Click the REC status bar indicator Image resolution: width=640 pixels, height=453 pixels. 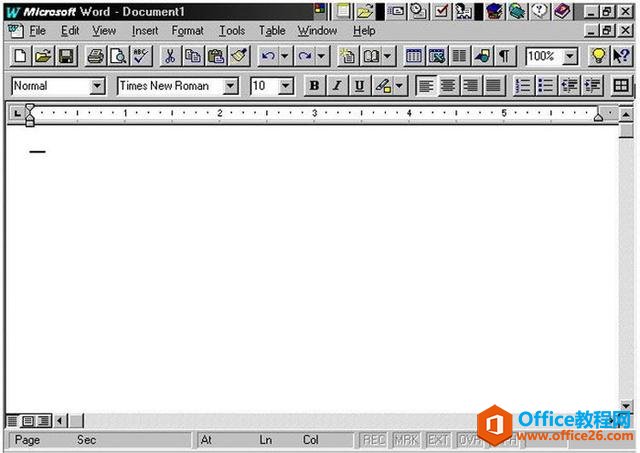[374, 440]
